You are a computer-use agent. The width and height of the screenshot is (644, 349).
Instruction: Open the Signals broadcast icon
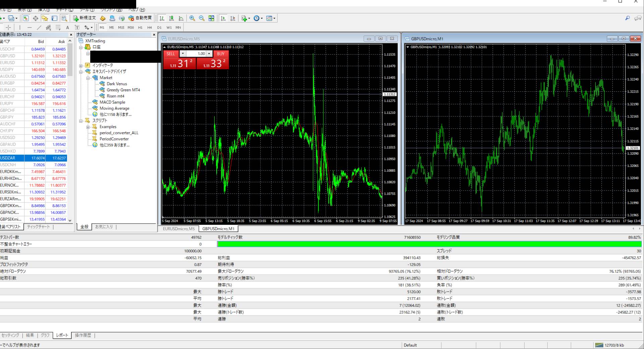[122, 18]
